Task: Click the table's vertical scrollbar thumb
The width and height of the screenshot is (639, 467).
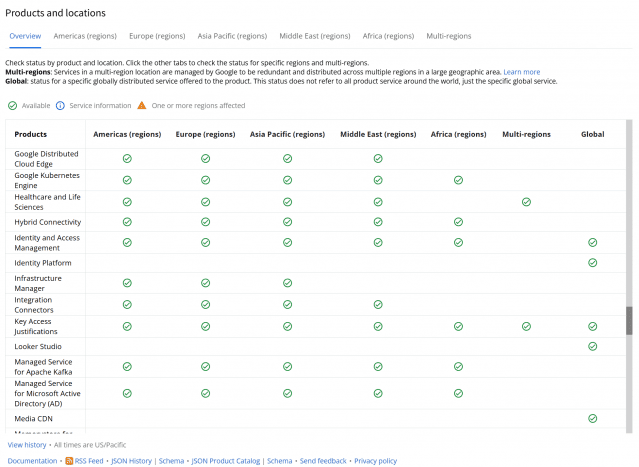Action: coord(630,320)
